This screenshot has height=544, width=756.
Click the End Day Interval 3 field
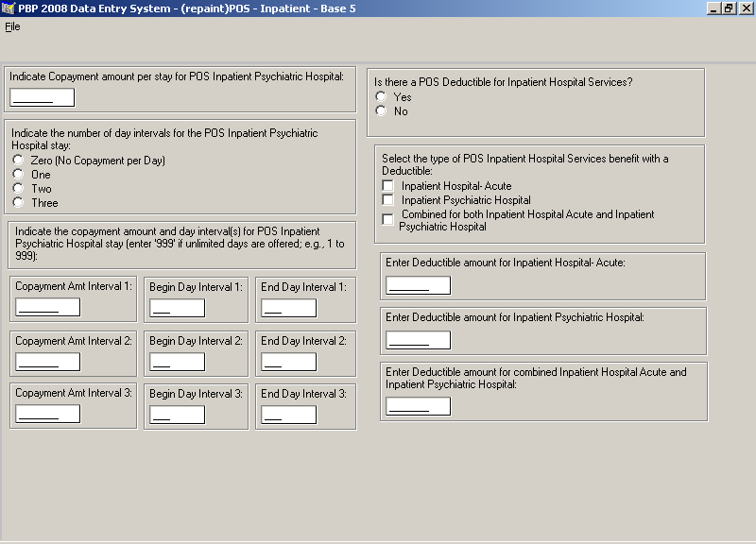tap(289, 415)
